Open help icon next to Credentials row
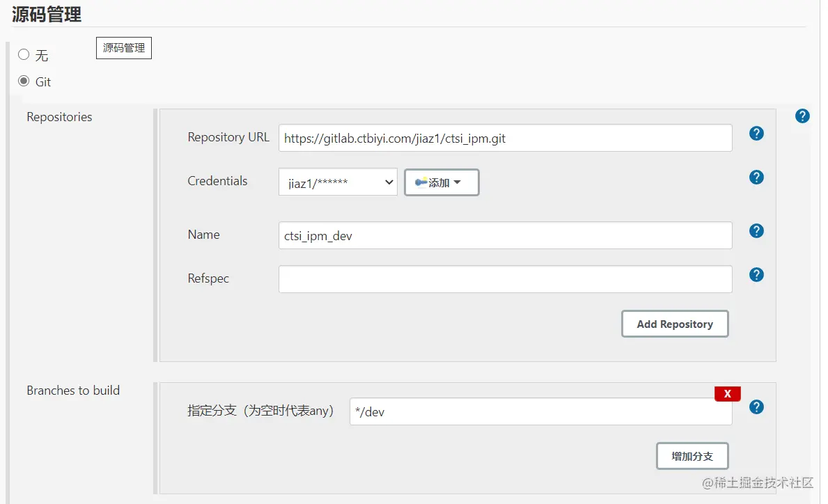828x504 pixels. (x=756, y=178)
